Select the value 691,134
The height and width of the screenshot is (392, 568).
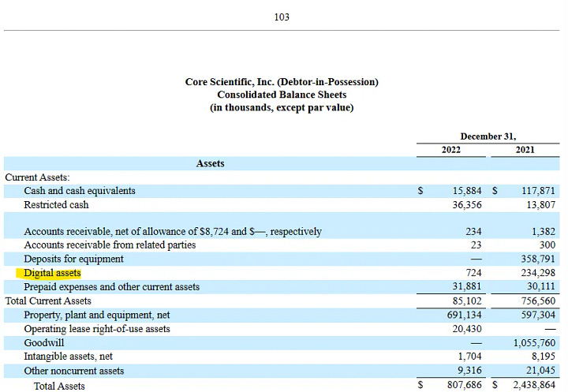[465, 315]
